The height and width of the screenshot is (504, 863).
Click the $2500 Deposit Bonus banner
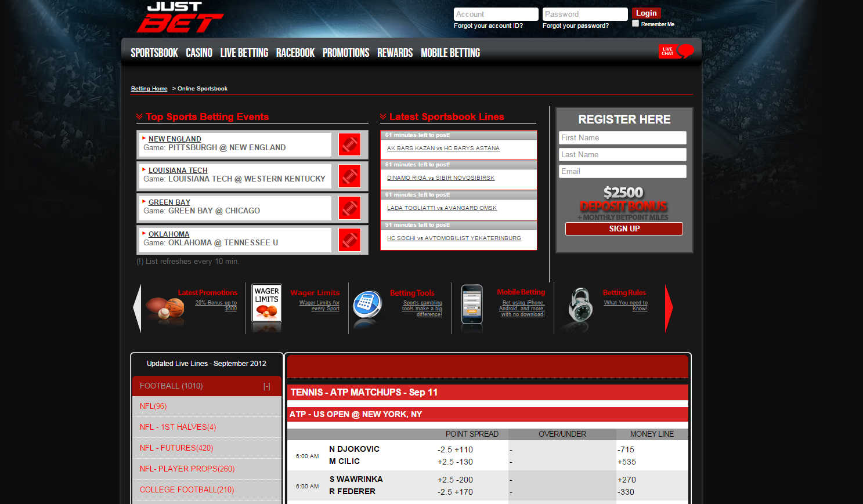pyautogui.click(x=623, y=203)
